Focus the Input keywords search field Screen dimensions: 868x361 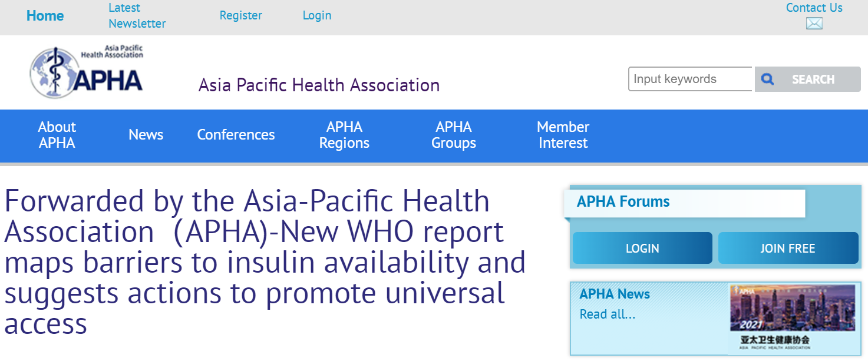coord(690,79)
